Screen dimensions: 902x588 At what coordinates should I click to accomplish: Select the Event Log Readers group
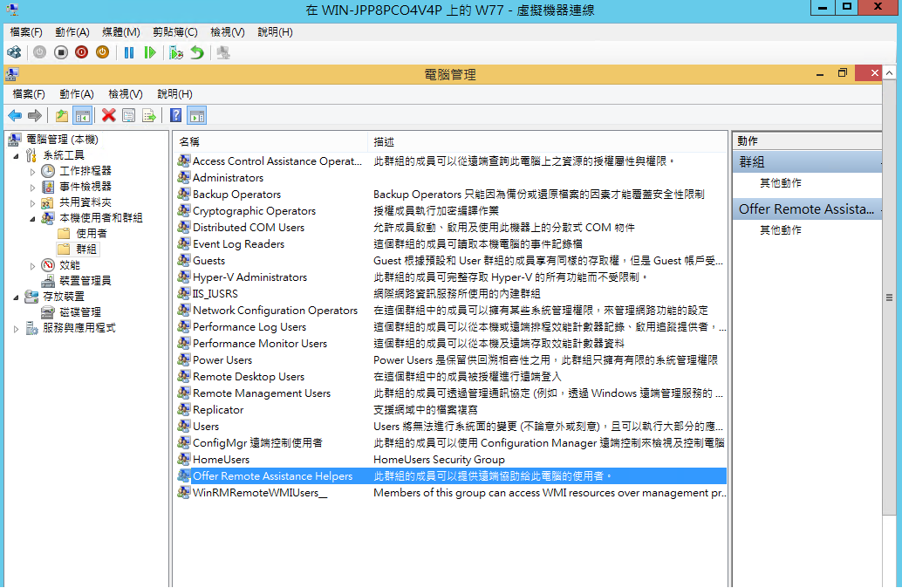click(238, 244)
